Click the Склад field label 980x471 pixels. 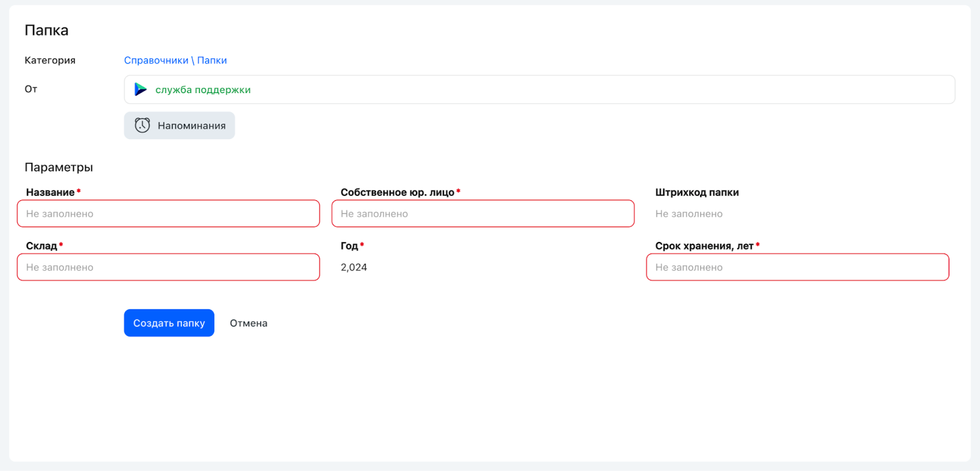click(42, 246)
